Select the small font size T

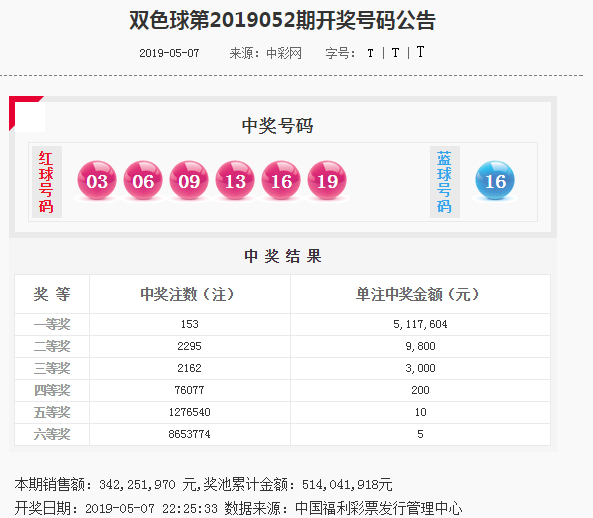(370, 53)
